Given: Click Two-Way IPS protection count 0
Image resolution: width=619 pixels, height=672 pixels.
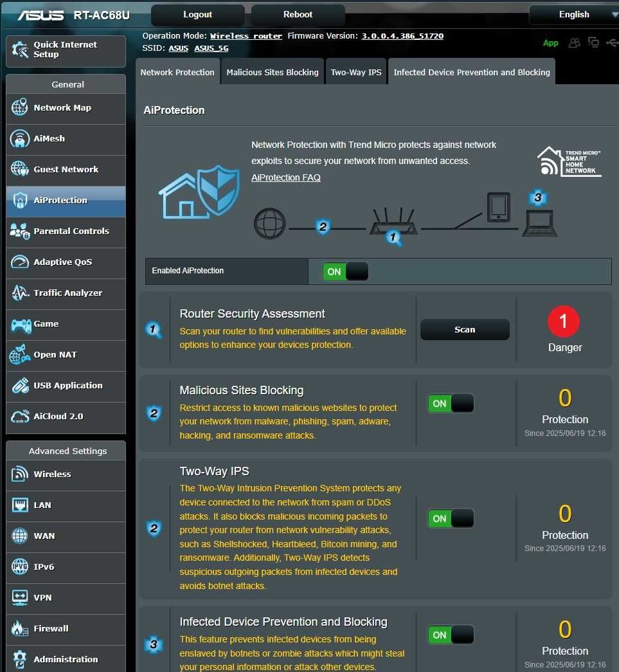Looking at the screenshot, I should [564, 514].
